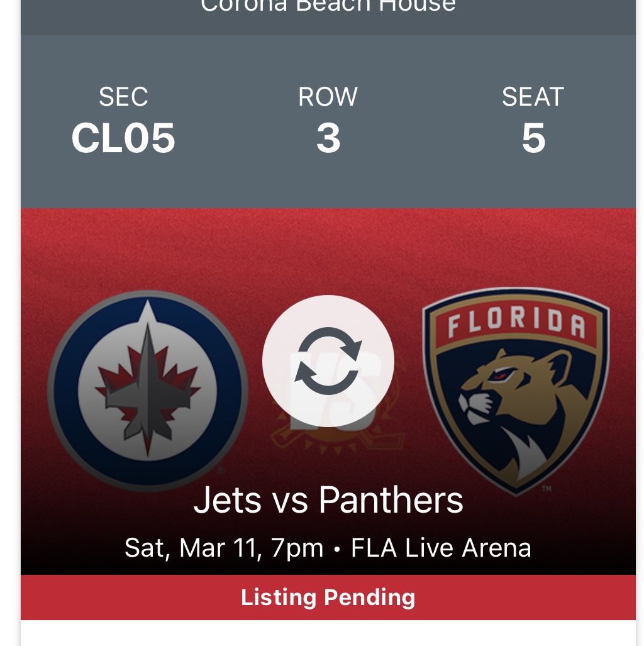Tap the circular refresh arrows icon

click(328, 361)
